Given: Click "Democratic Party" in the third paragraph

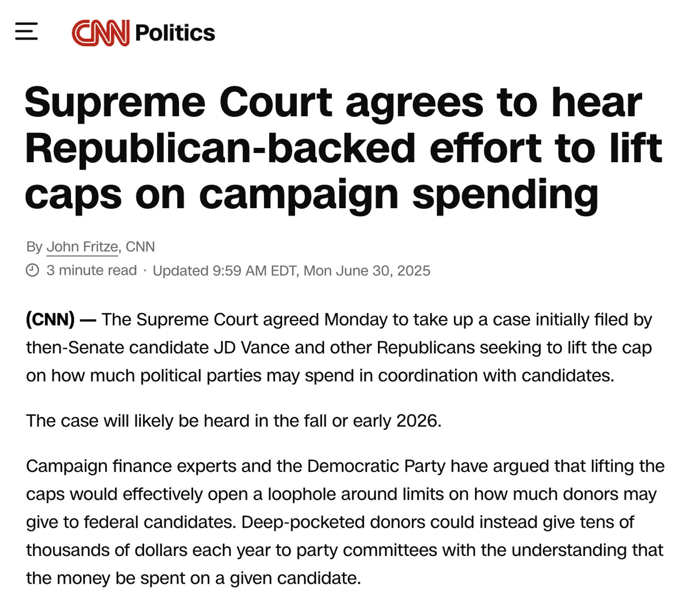Looking at the screenshot, I should click(376, 466).
